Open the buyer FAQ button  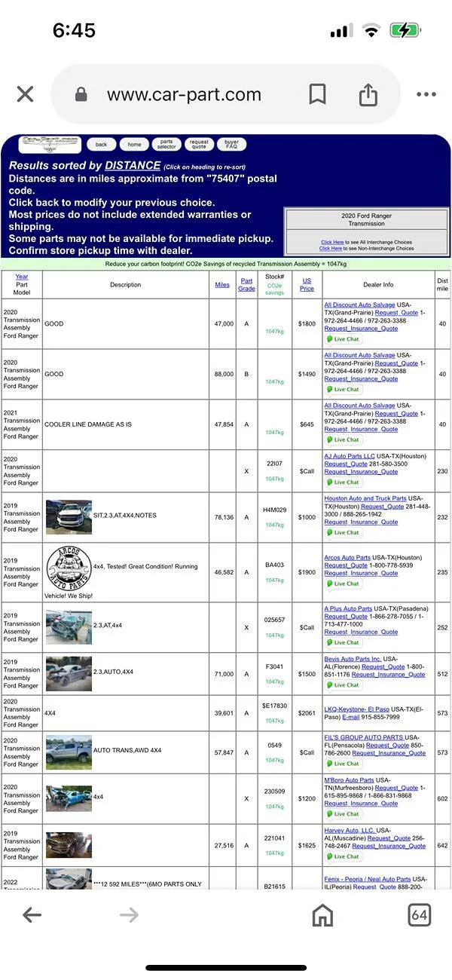[231, 144]
